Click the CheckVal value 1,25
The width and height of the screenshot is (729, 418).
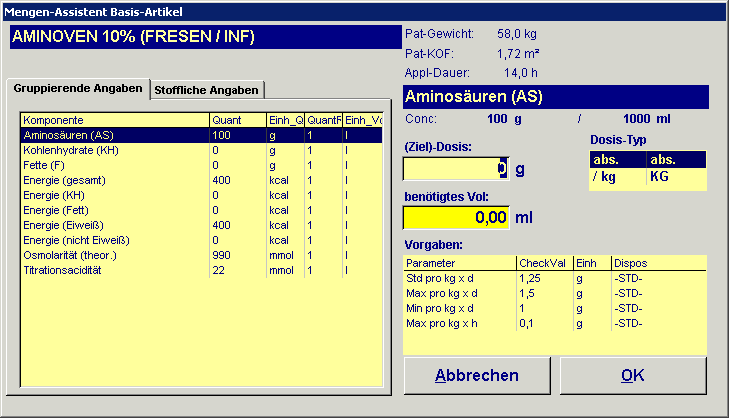tap(530, 279)
